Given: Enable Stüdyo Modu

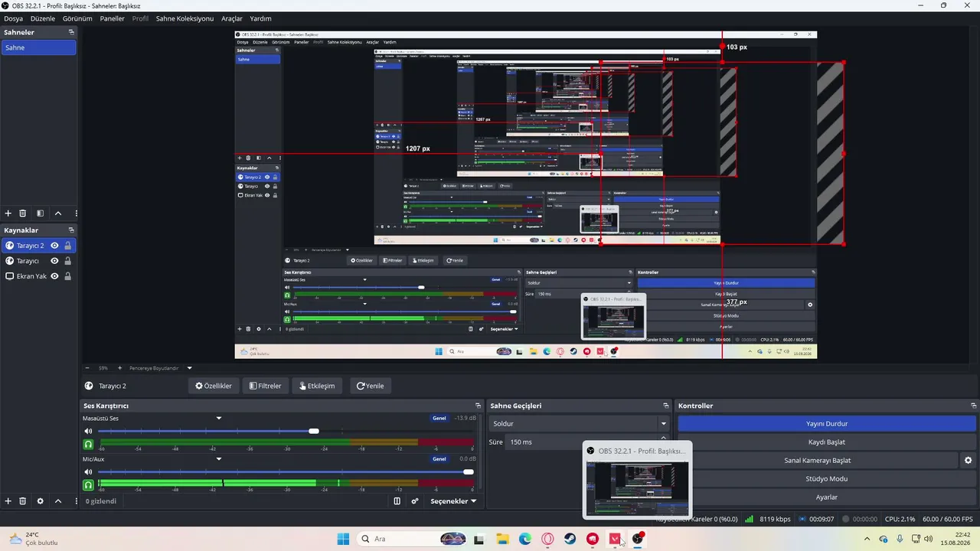Looking at the screenshot, I should click(827, 479).
